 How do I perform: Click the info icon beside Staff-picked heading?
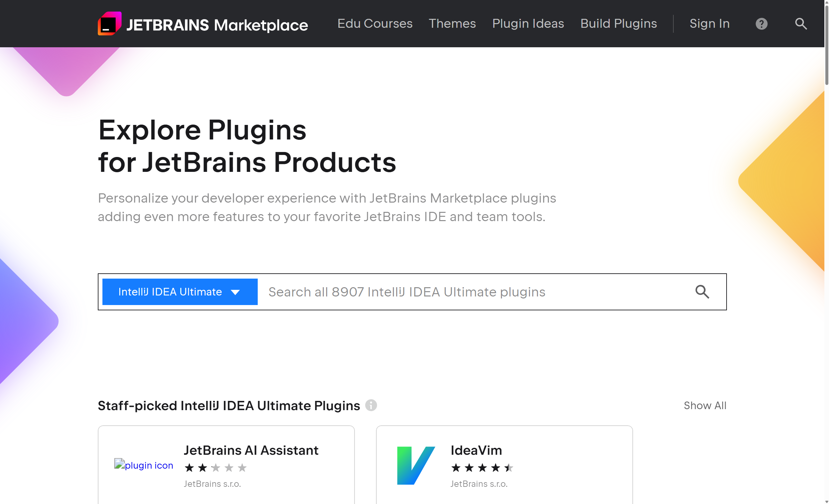point(371,406)
